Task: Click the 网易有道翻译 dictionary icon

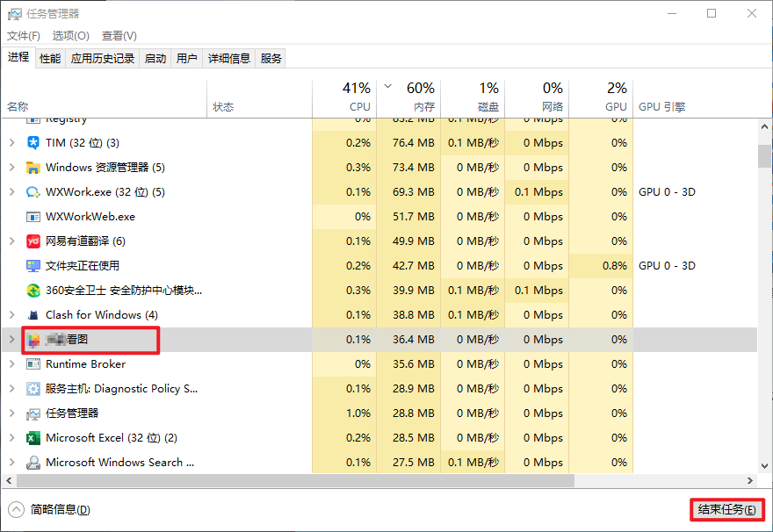Action: 33,241
